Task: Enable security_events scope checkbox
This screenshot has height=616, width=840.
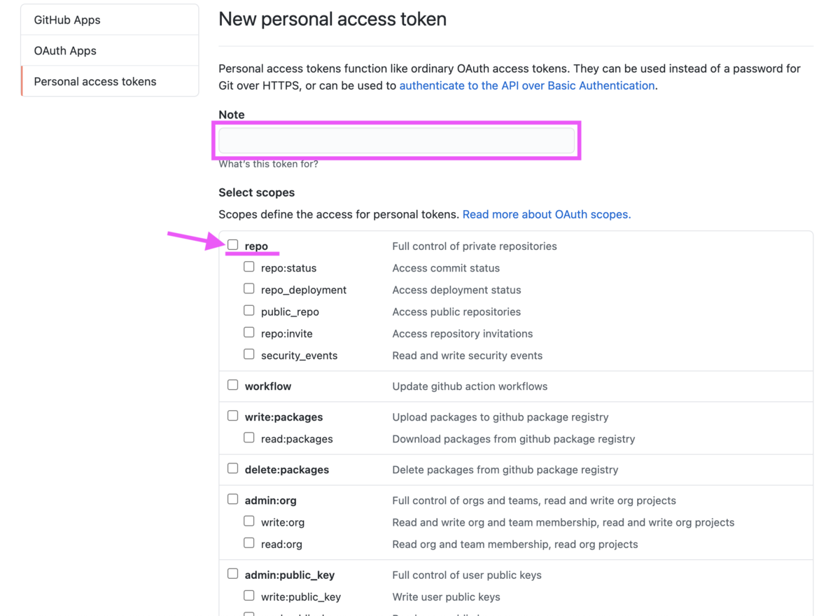Action: click(249, 354)
